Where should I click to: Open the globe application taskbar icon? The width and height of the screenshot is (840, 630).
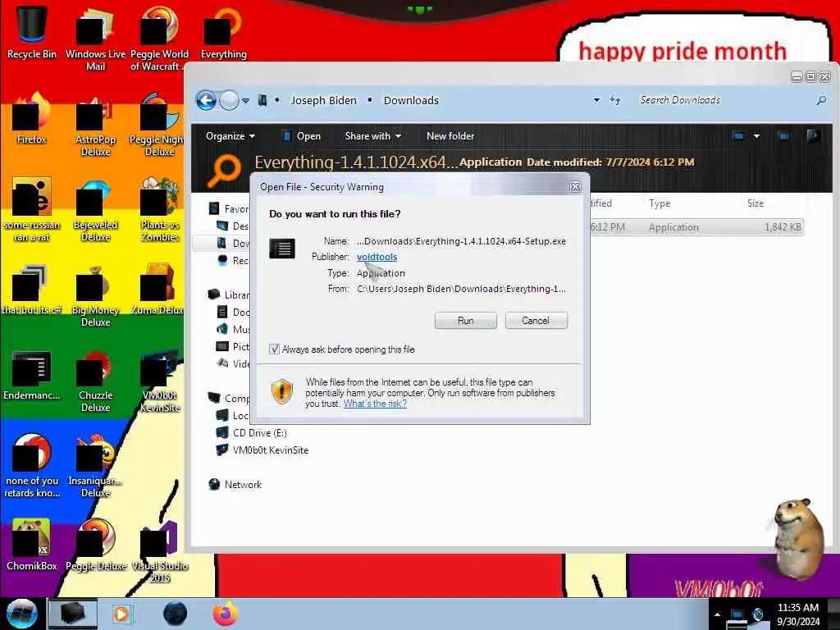click(x=176, y=614)
